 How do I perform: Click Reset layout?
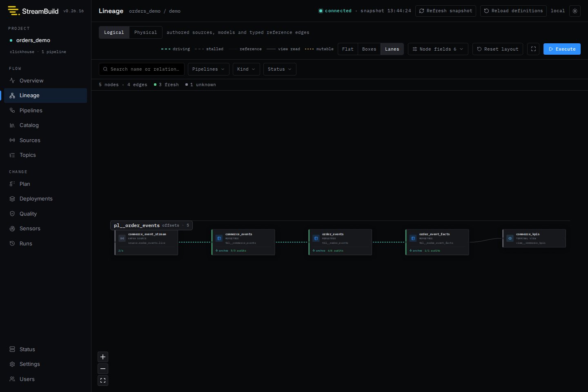click(498, 49)
